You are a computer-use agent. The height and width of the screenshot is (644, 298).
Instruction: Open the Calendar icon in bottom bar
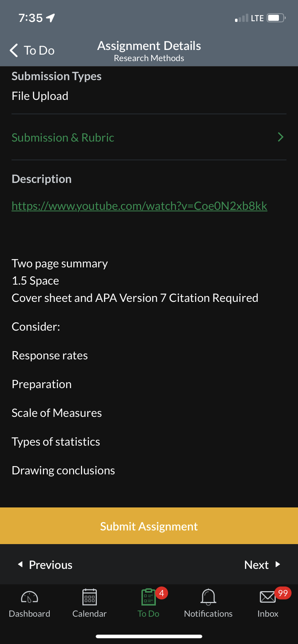click(90, 597)
